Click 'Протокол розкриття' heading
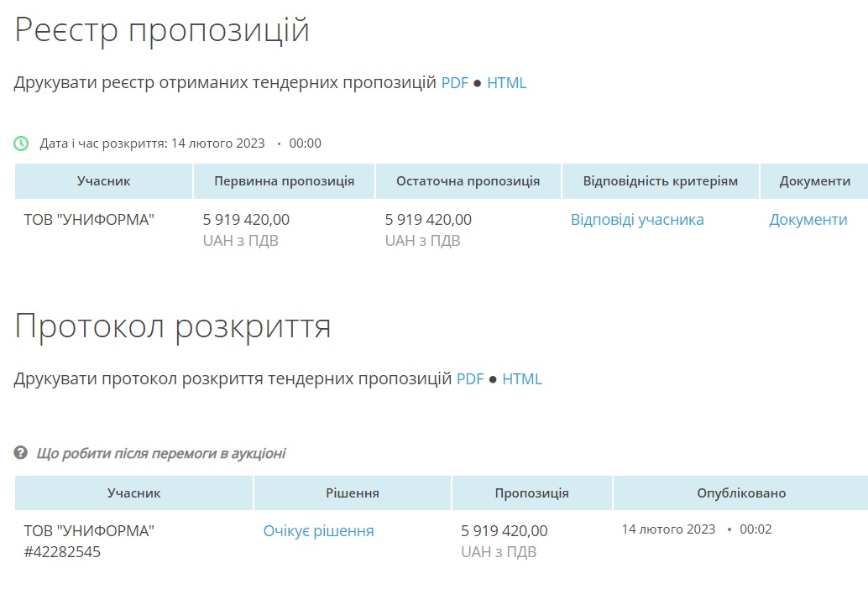 click(172, 327)
